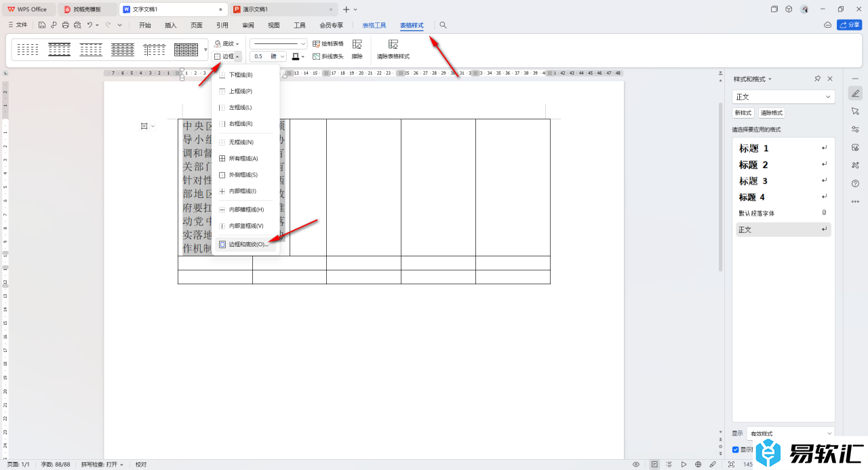This screenshot has width=868, height=470.
Task: Click the table move handle beside table
Action: point(144,125)
